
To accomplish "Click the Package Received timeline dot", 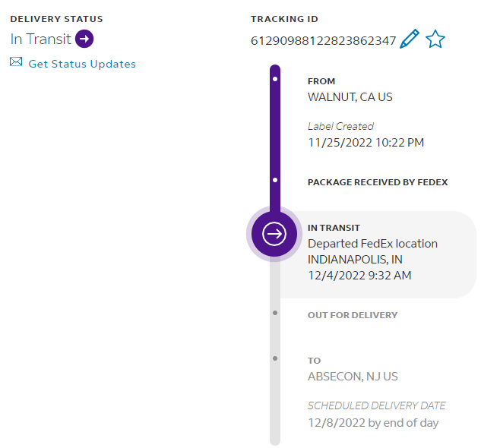I will pos(274,180).
